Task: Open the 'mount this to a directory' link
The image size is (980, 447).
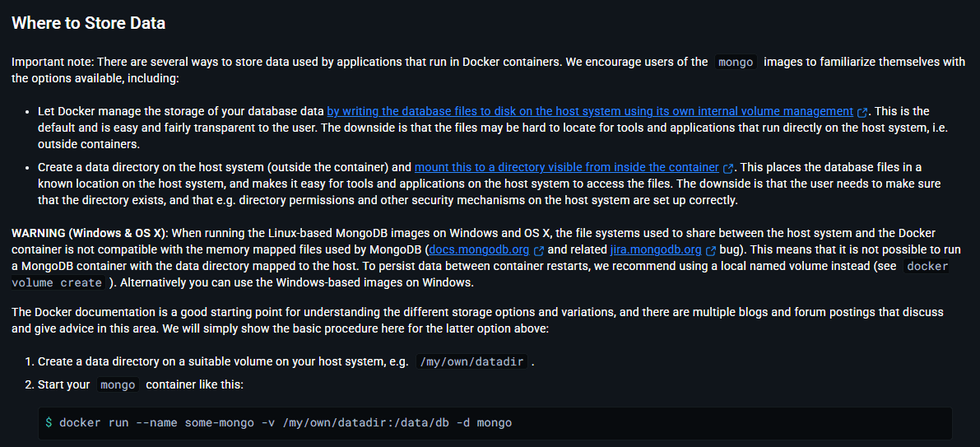Action: 567,167
